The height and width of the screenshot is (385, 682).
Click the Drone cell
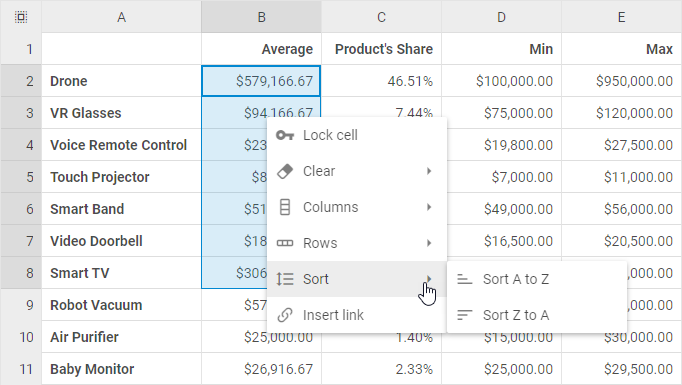pos(121,81)
